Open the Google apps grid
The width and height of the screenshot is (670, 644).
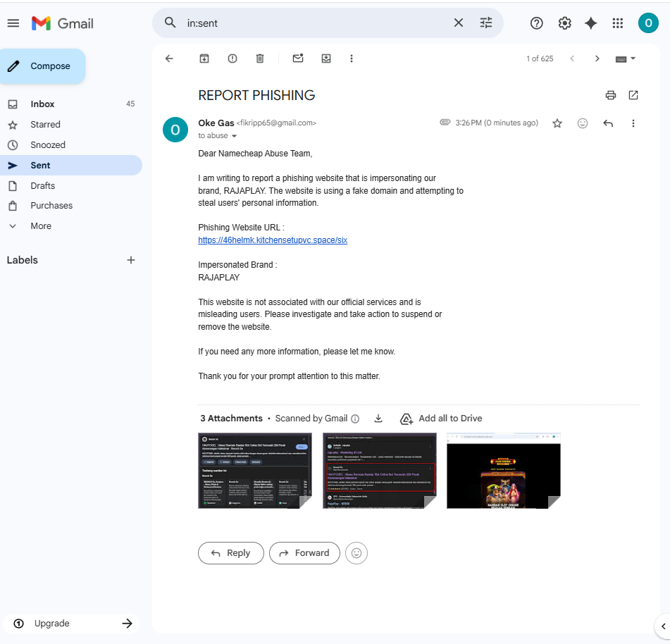pyautogui.click(x=617, y=23)
